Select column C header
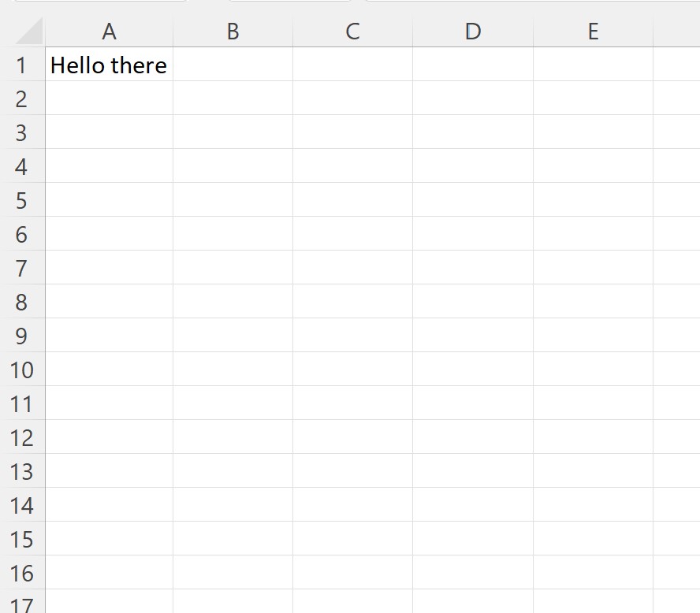The width and height of the screenshot is (700, 613). (352, 32)
